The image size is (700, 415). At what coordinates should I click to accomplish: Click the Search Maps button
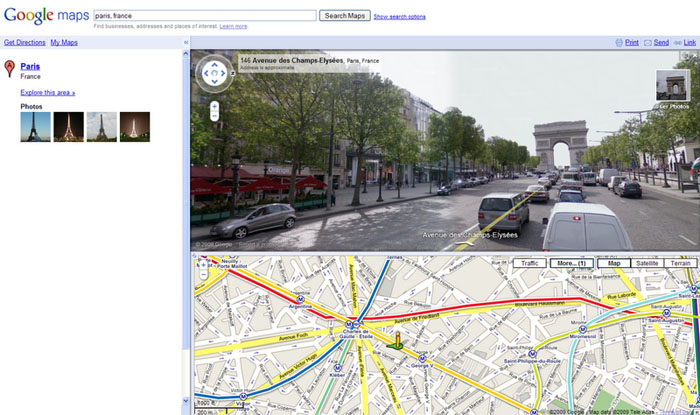pos(345,16)
